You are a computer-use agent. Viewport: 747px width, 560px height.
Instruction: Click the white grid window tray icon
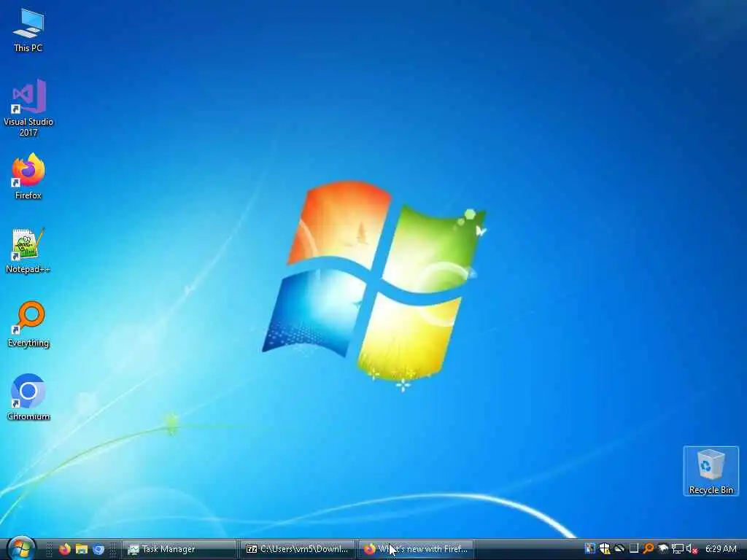coord(634,548)
